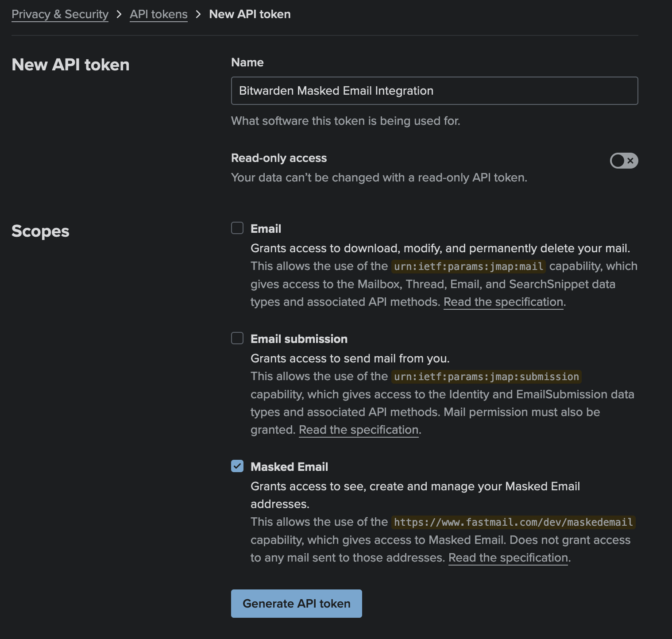Read the Email submission specification
This screenshot has width=672, height=639.
[359, 429]
